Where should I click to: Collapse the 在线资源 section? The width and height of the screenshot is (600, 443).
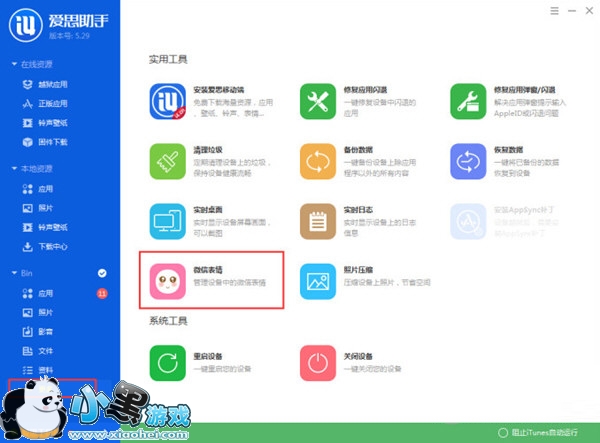14,64
